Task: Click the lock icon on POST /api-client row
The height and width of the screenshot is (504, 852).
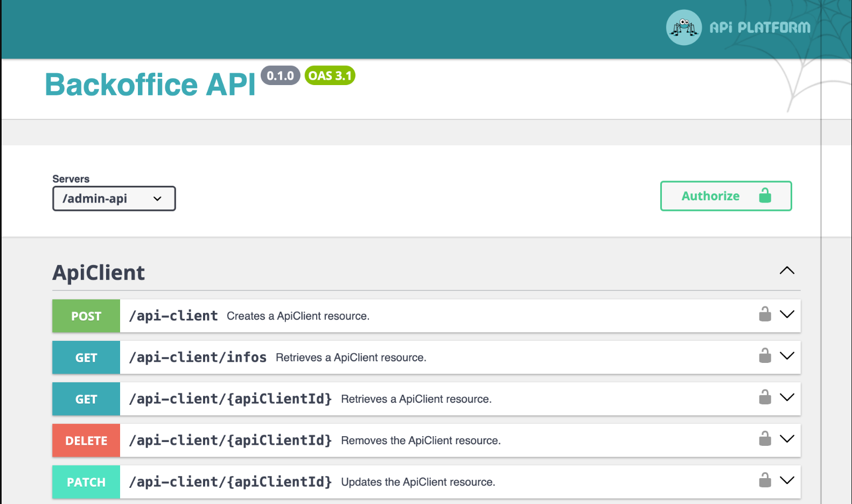Action: (x=765, y=314)
